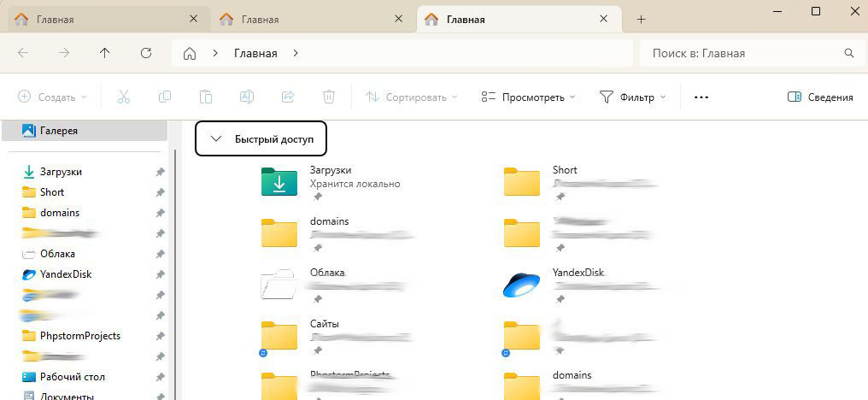Click pin icon beside Рабочий стол in sidebar
Viewport: 868px width, 400px height.
160,377
